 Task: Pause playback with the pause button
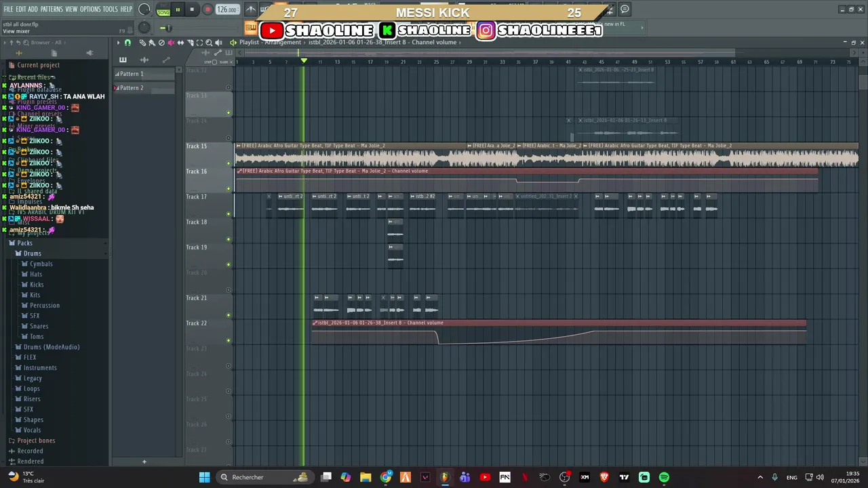coord(178,9)
